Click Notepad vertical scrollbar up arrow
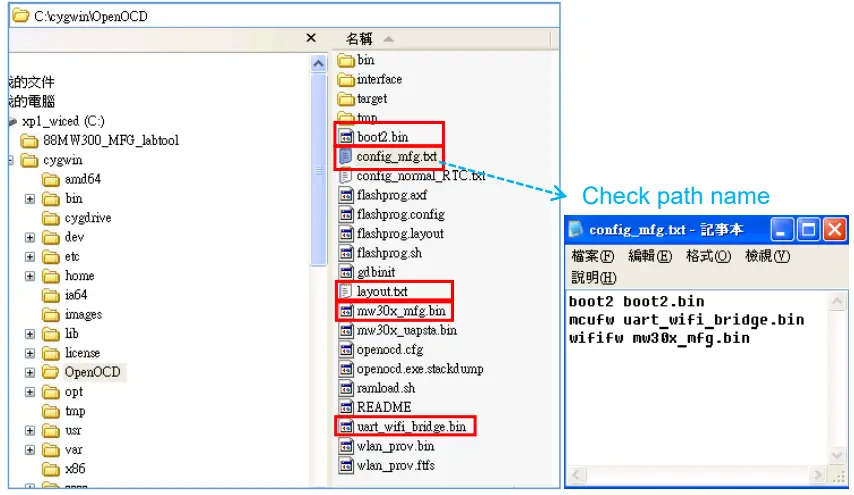Screen dimensions: 854x495 pyautogui.click(x=837, y=301)
